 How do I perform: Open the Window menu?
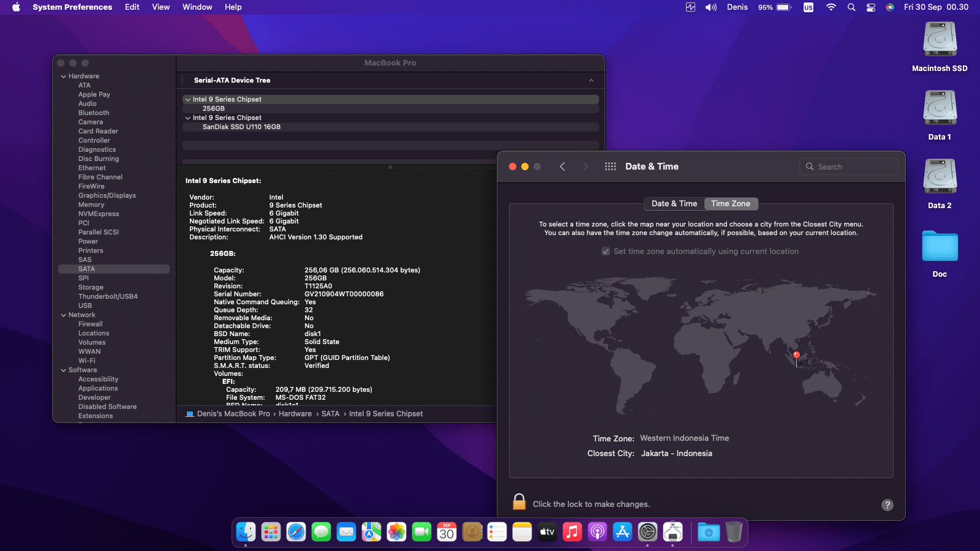coord(197,7)
